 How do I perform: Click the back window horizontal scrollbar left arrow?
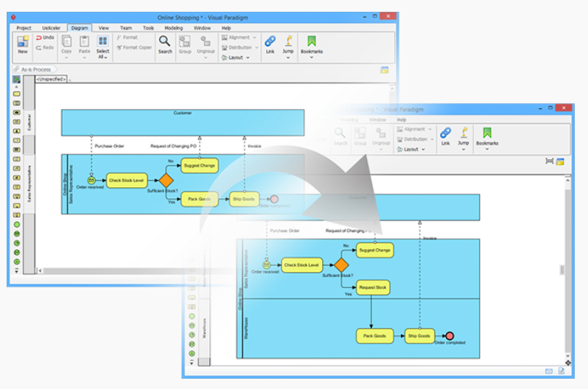40,270
